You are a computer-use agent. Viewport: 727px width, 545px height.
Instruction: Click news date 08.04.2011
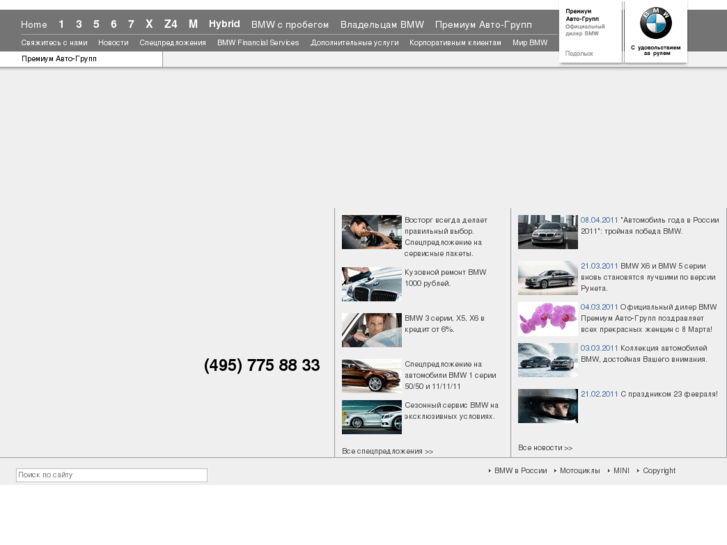pos(599,220)
